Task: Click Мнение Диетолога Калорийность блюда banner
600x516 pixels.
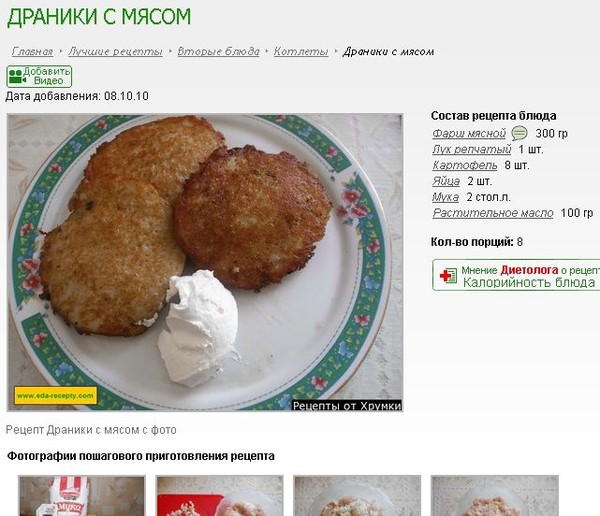Action: coord(516,275)
